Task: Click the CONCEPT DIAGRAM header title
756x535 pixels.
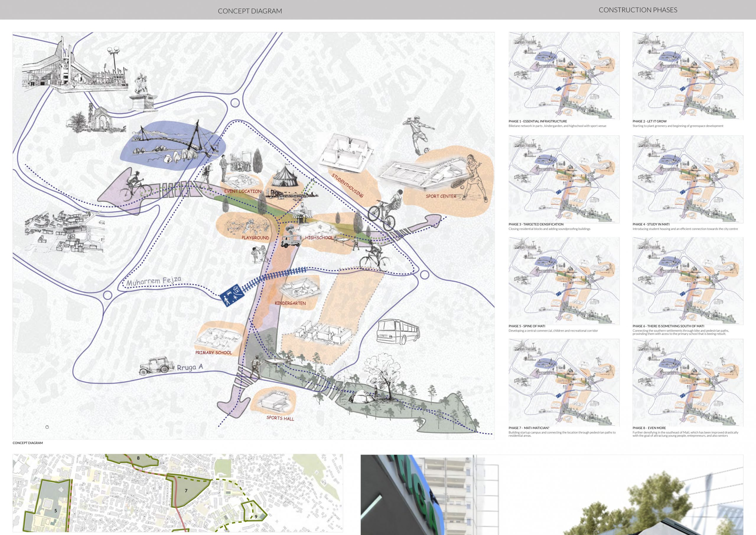Action: click(250, 11)
